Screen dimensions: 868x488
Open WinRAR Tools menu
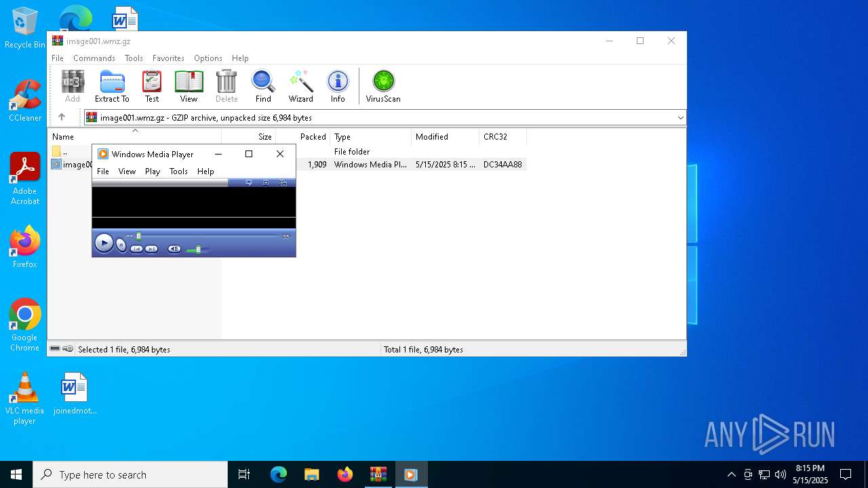pyautogui.click(x=134, y=58)
